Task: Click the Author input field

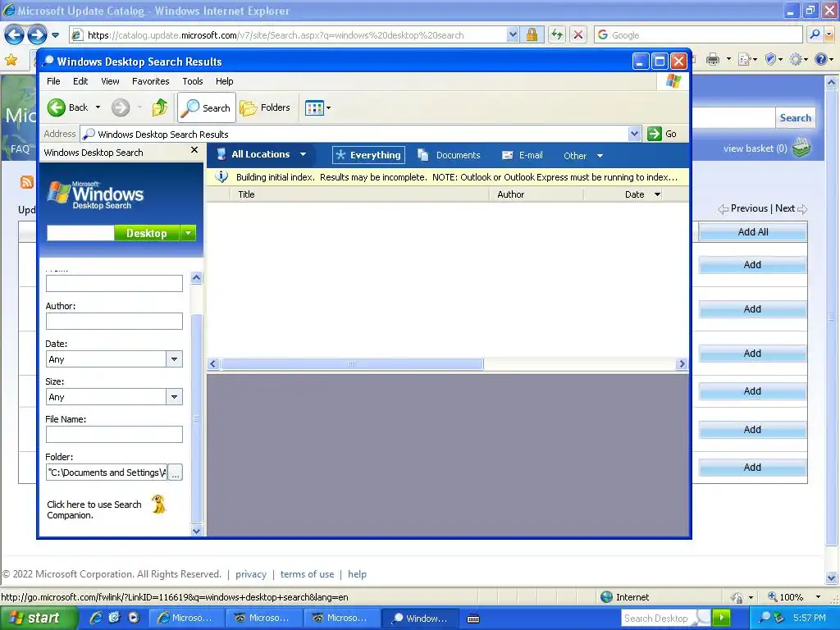Action: point(114,322)
